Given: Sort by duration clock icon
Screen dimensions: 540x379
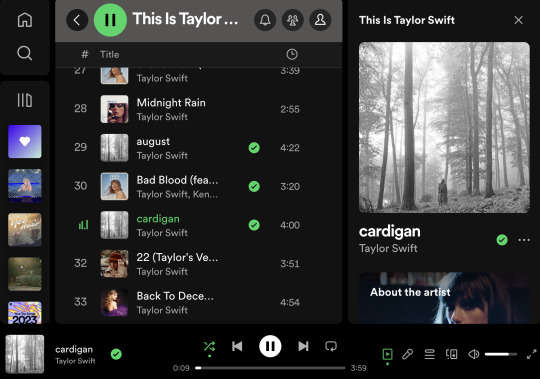Looking at the screenshot, I should (x=292, y=54).
